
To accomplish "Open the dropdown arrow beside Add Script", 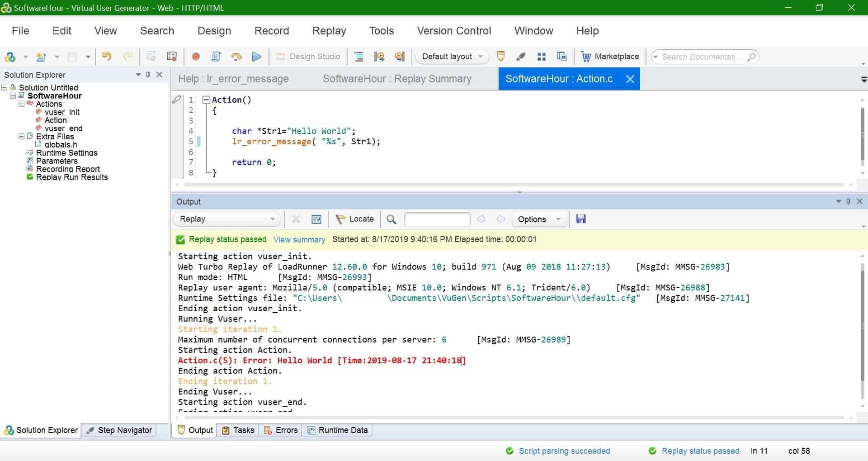I will coord(26,57).
